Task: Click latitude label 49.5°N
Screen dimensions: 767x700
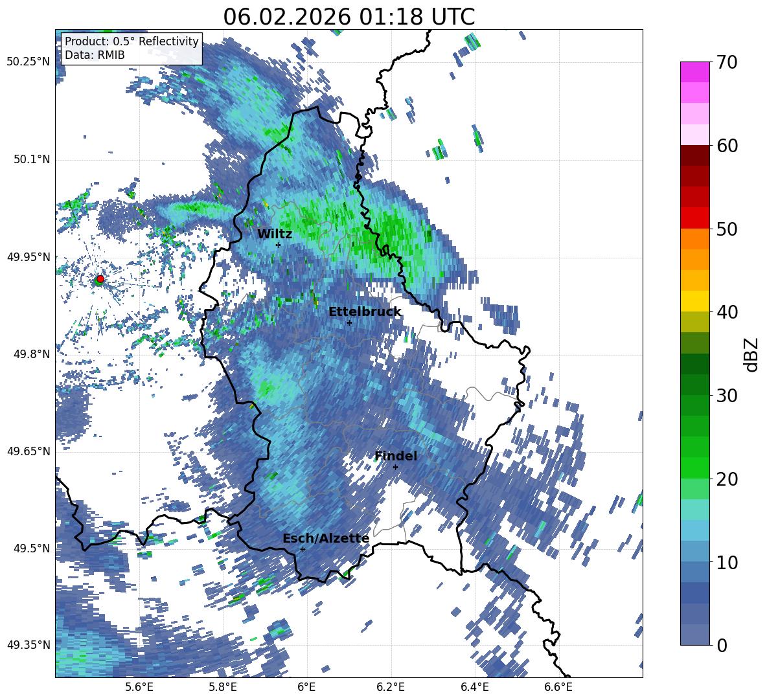Action: (31, 548)
